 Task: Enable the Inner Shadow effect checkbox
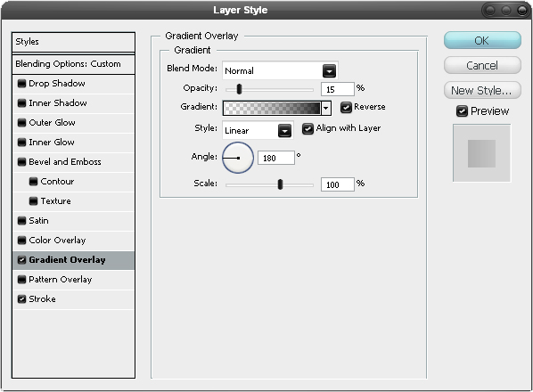tap(21, 103)
